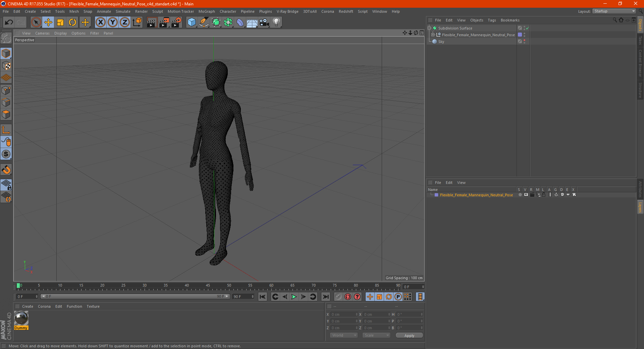Toggle Subdivision Surface green checkmark

(527, 28)
